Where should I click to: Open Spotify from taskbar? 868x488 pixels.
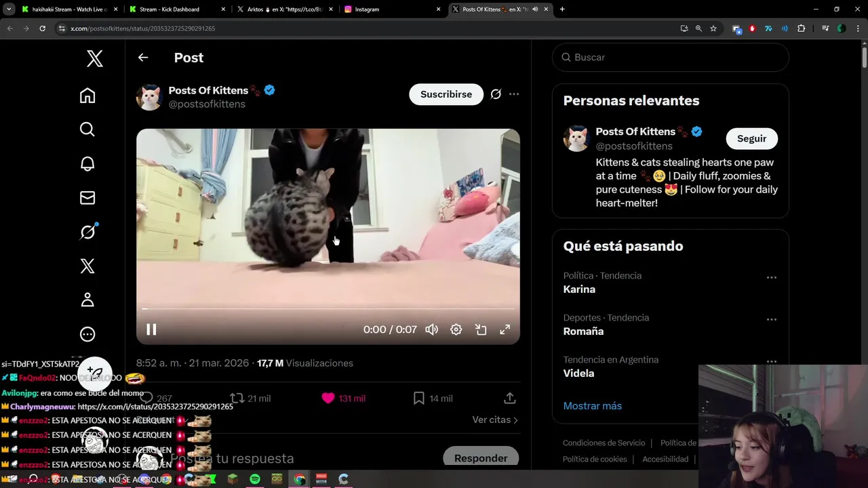tap(255, 479)
